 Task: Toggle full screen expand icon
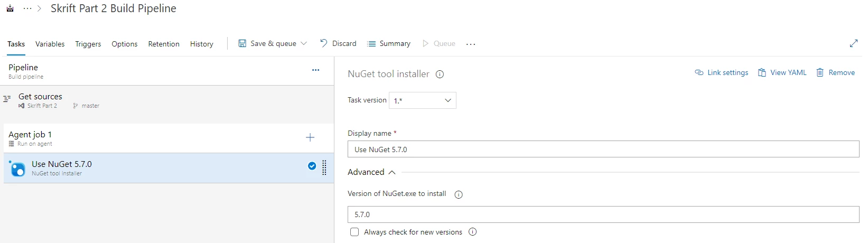coord(854,43)
